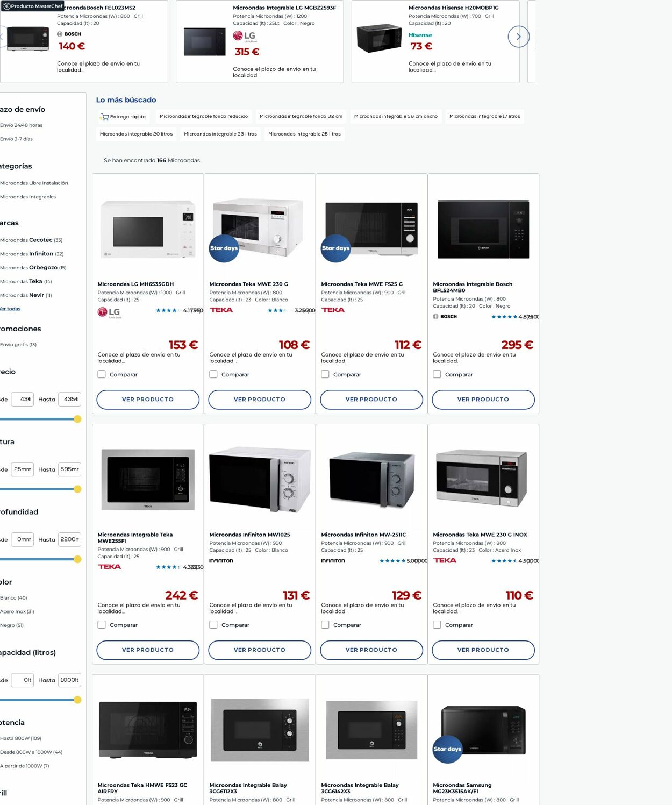
Task: Click the maximum height field 595mm
Action: pyautogui.click(x=69, y=469)
